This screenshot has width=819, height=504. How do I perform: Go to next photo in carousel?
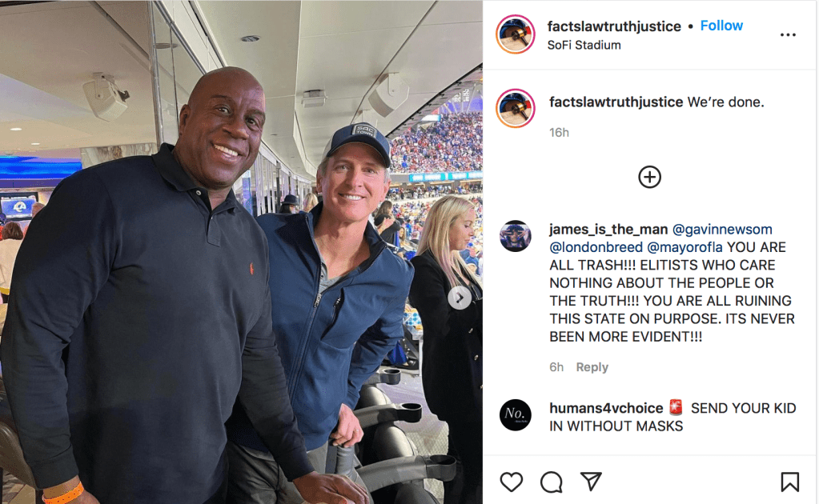(x=460, y=298)
